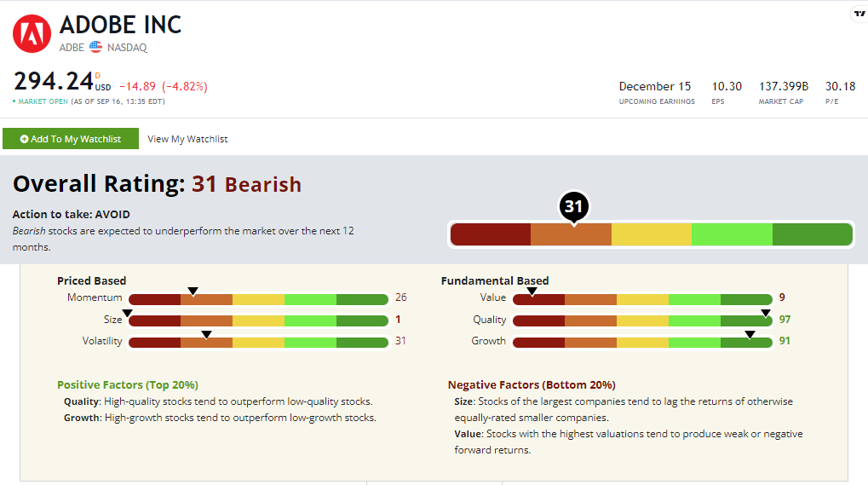Click the Value negative factor description
The image size is (868, 485).
tap(629, 442)
